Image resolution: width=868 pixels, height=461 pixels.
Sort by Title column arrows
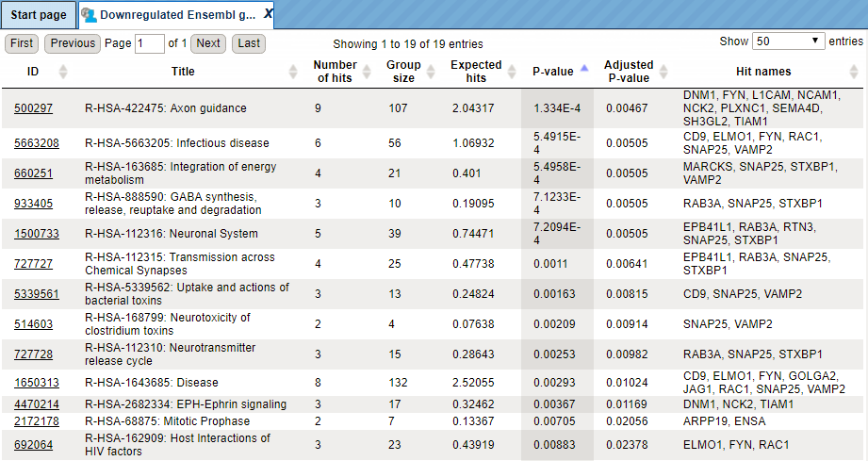click(x=293, y=72)
